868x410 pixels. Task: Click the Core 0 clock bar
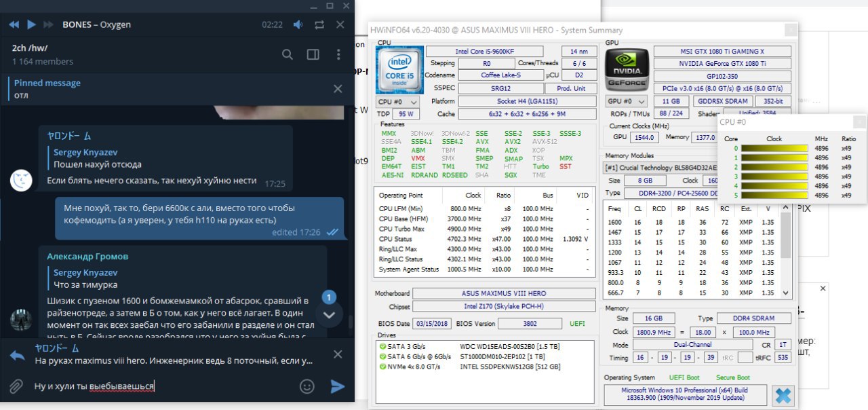(774, 147)
